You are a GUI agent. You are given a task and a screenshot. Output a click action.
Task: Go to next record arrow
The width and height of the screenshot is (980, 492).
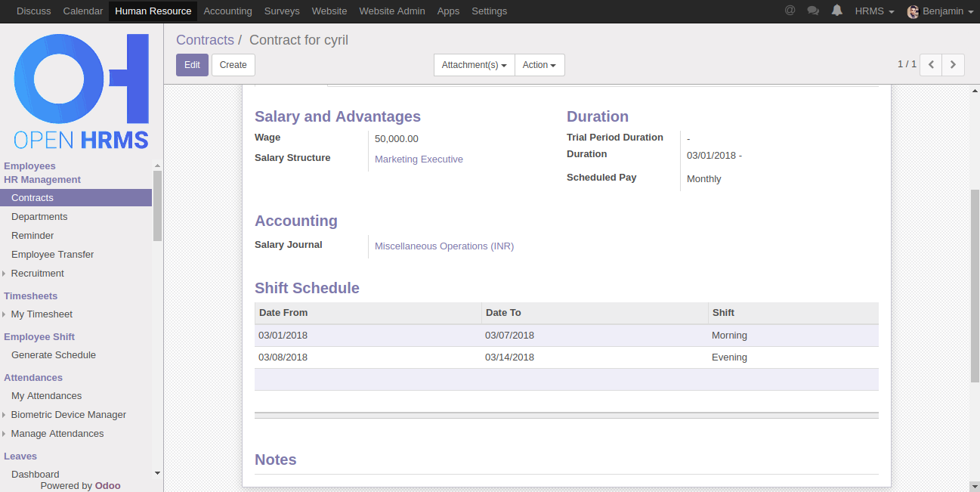[954, 65]
